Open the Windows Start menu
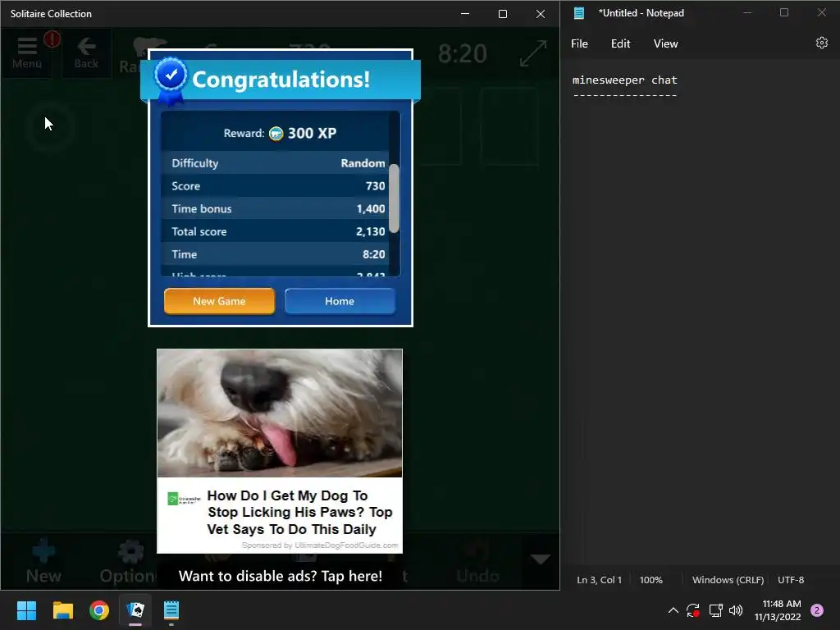 (26, 610)
